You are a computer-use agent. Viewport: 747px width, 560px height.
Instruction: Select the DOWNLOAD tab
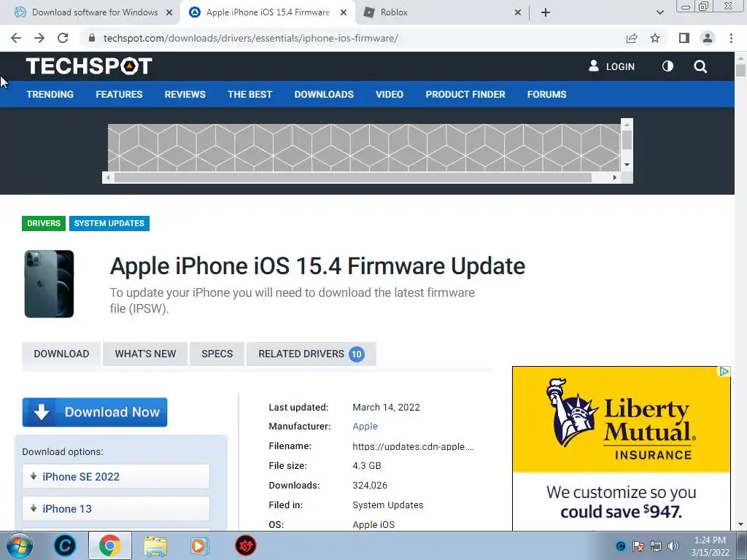(x=61, y=354)
